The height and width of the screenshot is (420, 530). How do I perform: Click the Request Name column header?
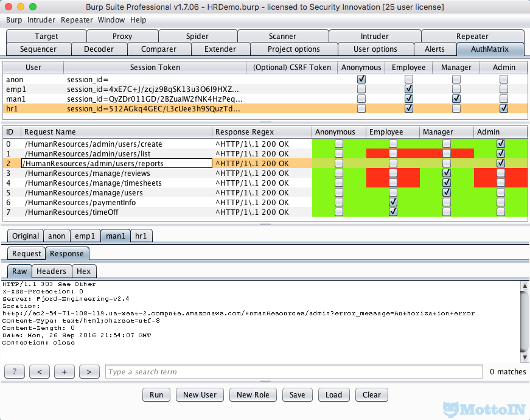tap(117, 132)
